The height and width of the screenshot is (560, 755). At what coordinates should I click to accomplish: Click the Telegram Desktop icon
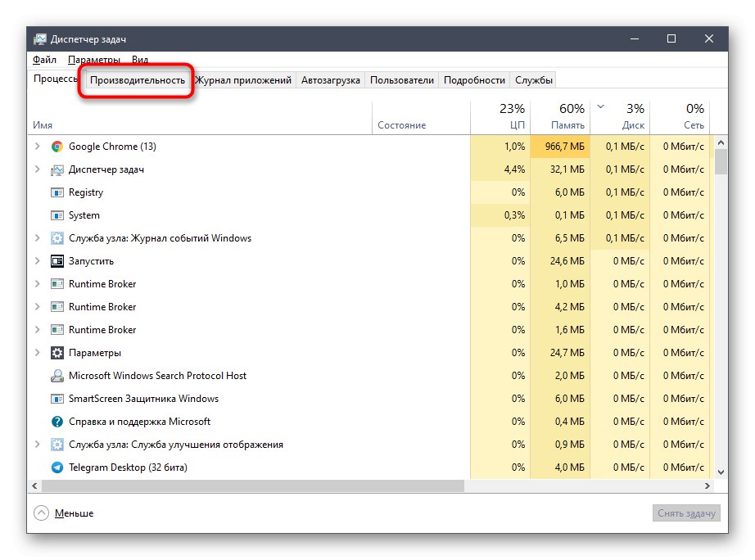[x=57, y=467]
